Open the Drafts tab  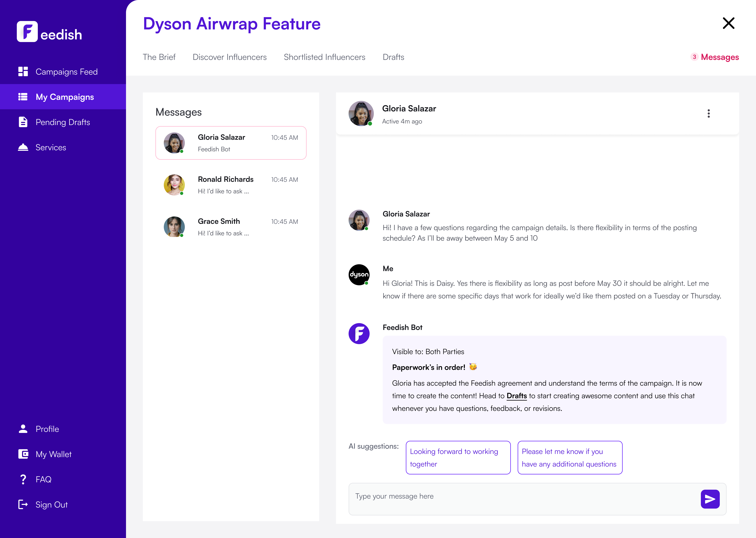(x=393, y=57)
